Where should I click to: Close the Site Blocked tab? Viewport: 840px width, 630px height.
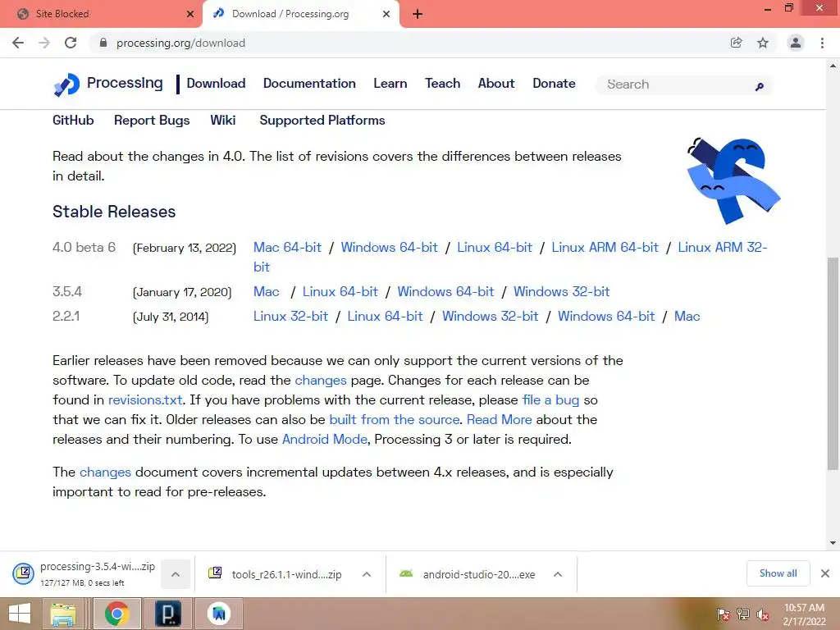[190, 14]
